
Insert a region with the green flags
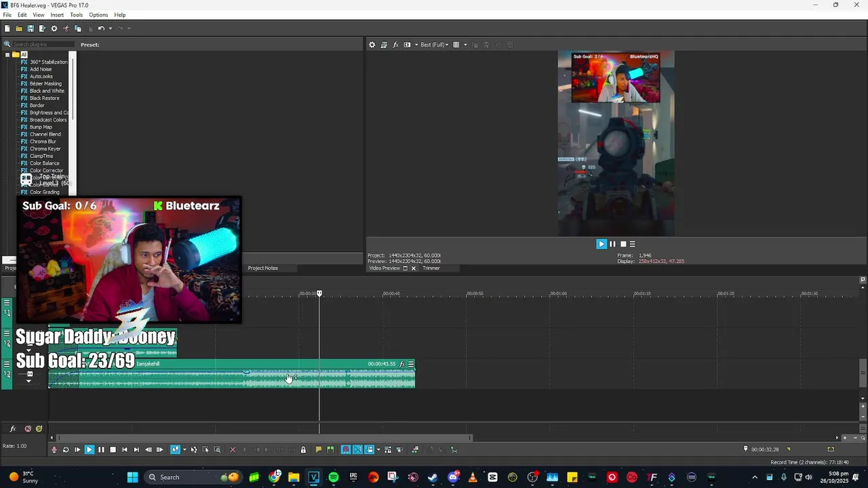pos(330,449)
